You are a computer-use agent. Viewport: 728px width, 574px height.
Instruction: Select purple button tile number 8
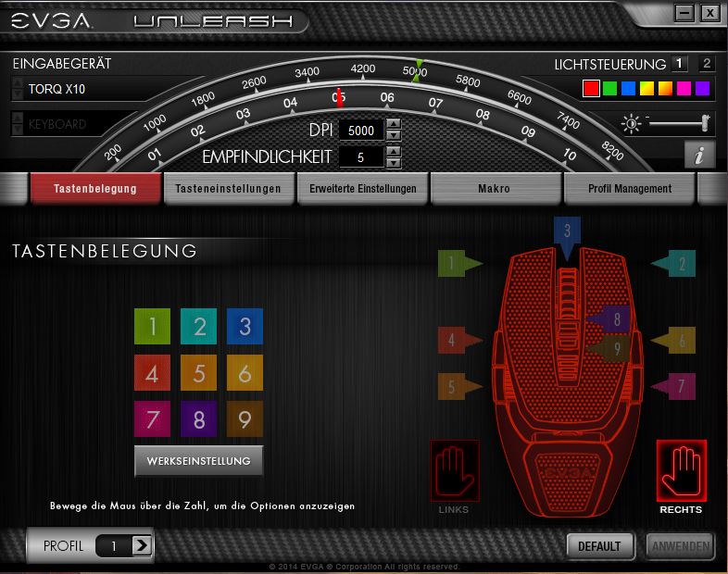click(x=199, y=419)
